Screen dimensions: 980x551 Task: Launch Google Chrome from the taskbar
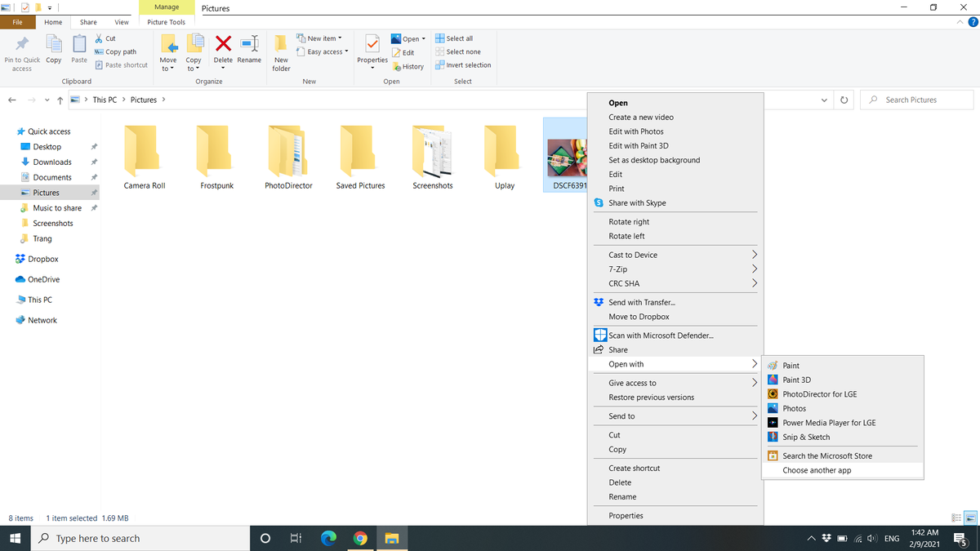tap(359, 538)
